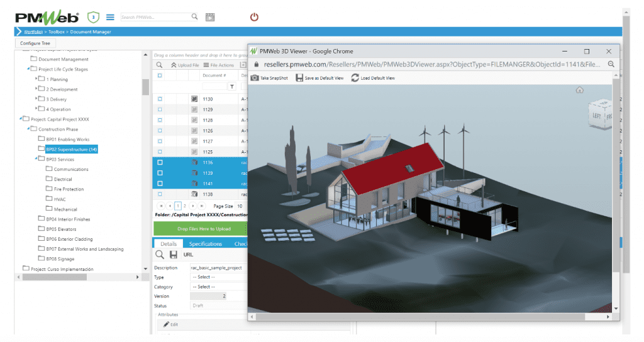Collapse the Construction Phase node

[x=28, y=128]
